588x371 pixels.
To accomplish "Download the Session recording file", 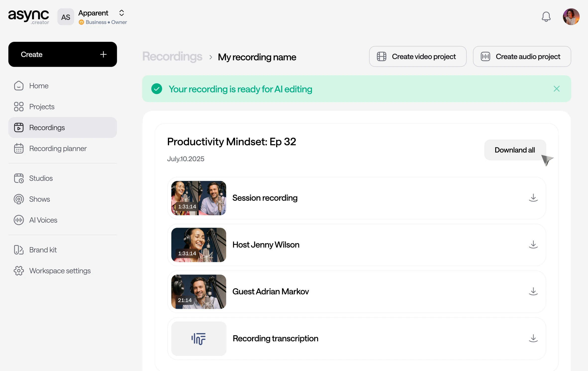I will 533,198.
